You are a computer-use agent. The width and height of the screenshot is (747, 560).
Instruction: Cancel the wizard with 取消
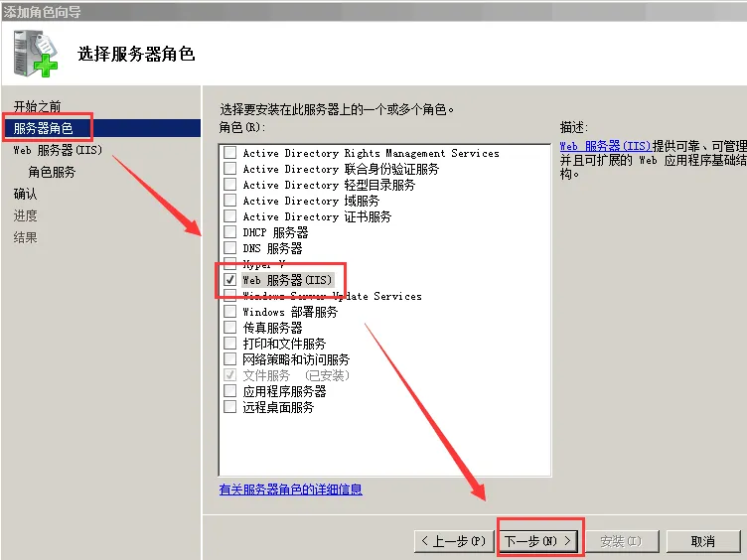tap(703, 541)
